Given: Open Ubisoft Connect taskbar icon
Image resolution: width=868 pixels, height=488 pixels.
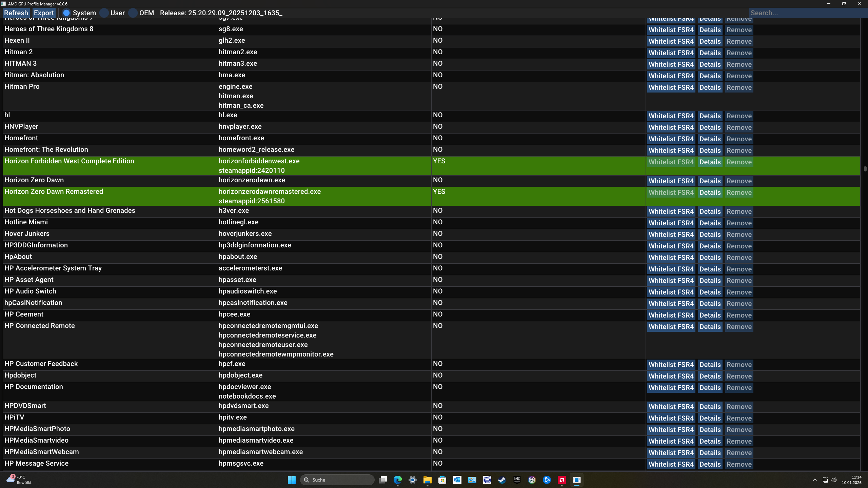Looking at the screenshot, I should click(x=532, y=480).
